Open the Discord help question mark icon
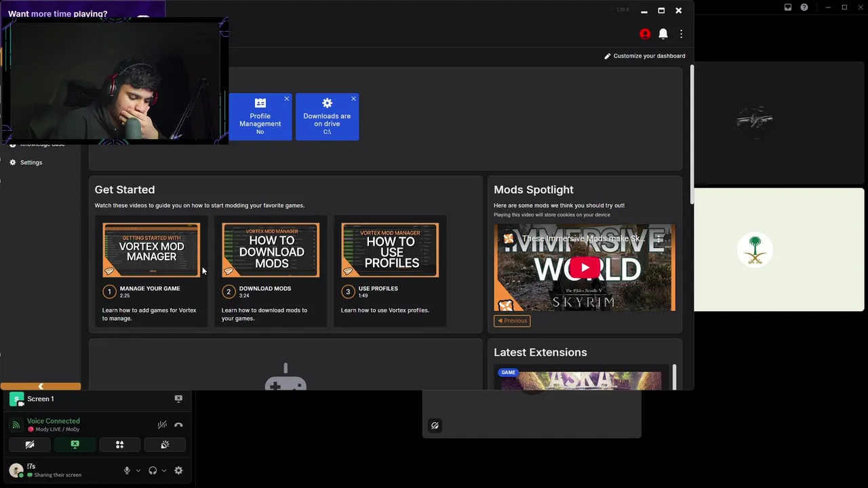Image resolution: width=868 pixels, height=488 pixels. point(804,7)
